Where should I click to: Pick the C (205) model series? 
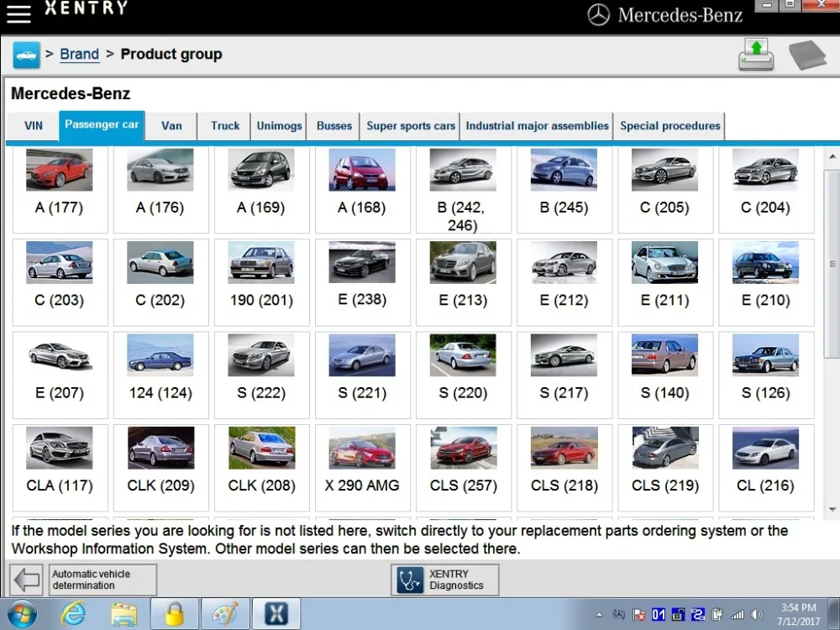click(664, 190)
